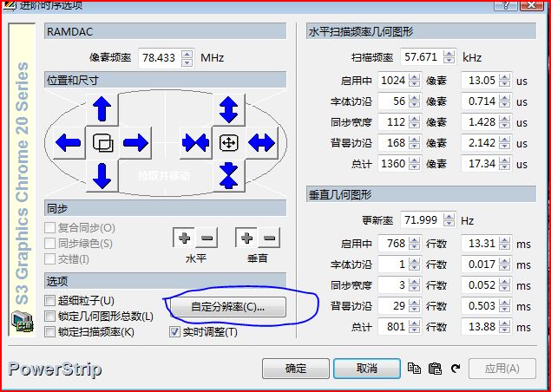Click vertical 同步宽度 lines field showing 3
This screenshot has height=392, width=551.
(394, 284)
